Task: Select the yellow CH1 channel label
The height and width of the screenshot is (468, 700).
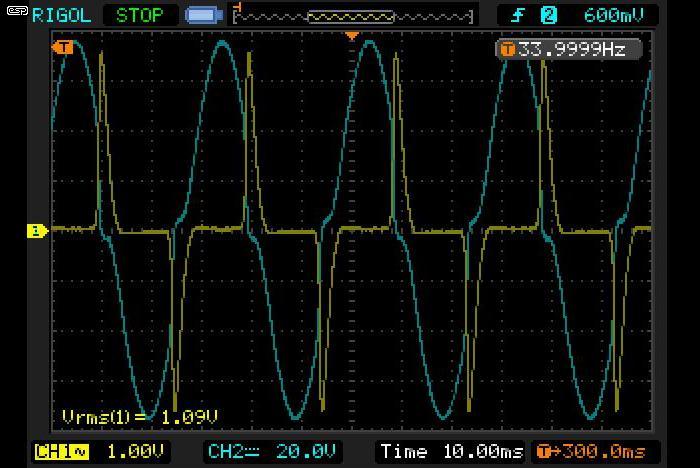Action: 62,452
